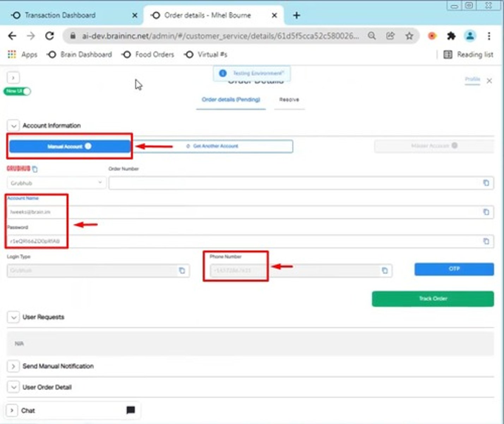Open the chat bubble icon
This screenshot has width=504, height=424.
[131, 410]
